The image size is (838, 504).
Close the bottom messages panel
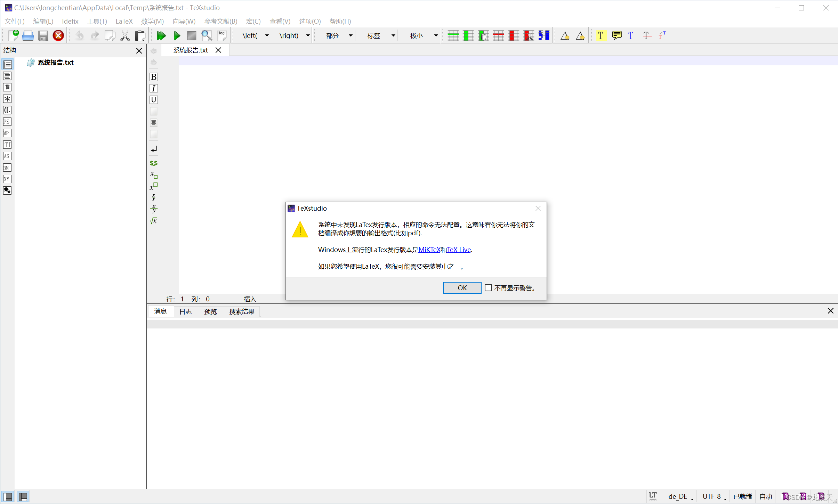pos(830,311)
